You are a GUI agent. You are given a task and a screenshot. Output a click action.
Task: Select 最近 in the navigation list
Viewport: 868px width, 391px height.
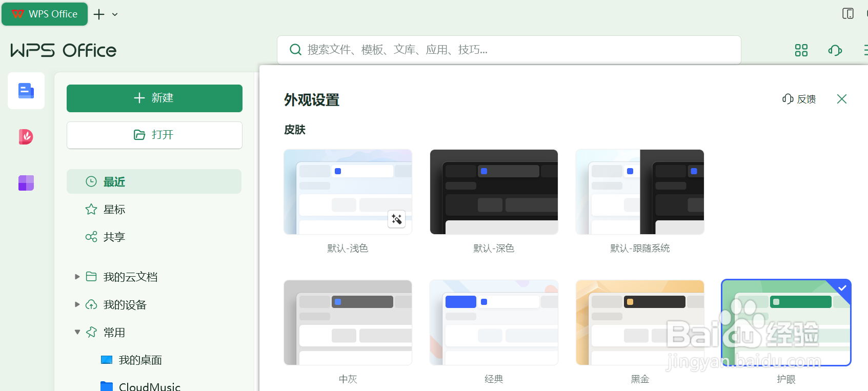(x=154, y=181)
